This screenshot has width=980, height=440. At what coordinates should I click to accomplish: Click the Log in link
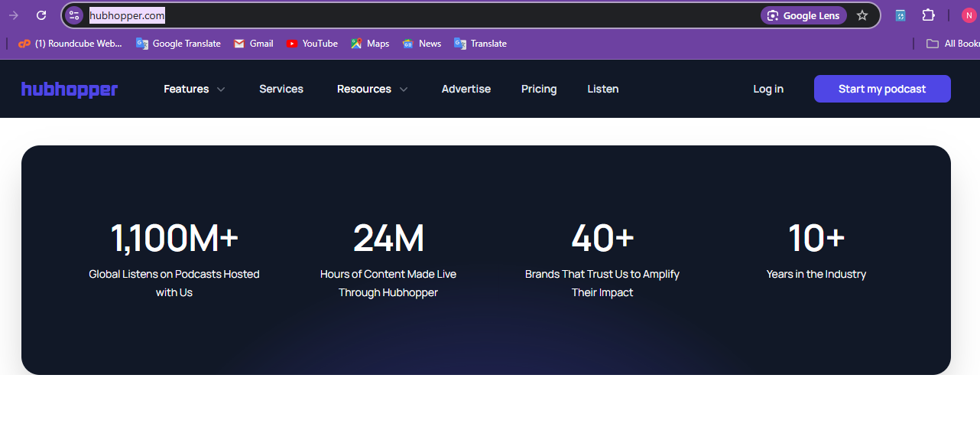pos(768,89)
